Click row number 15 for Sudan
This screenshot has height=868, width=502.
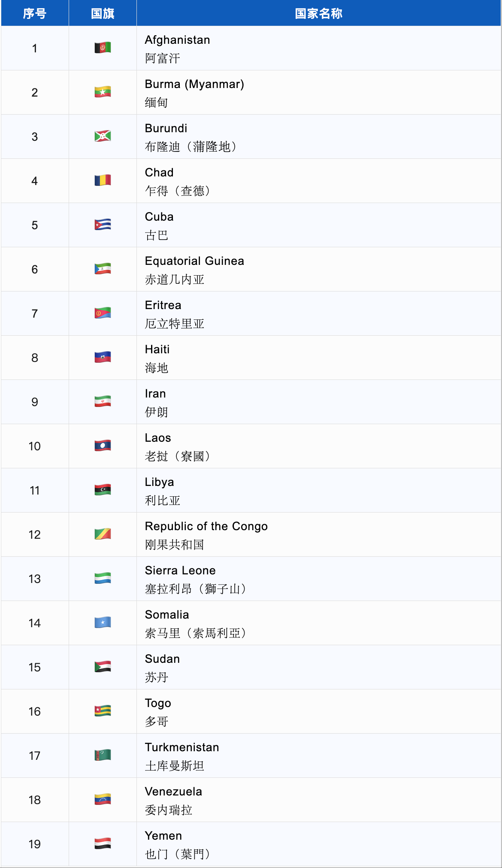[x=35, y=667]
